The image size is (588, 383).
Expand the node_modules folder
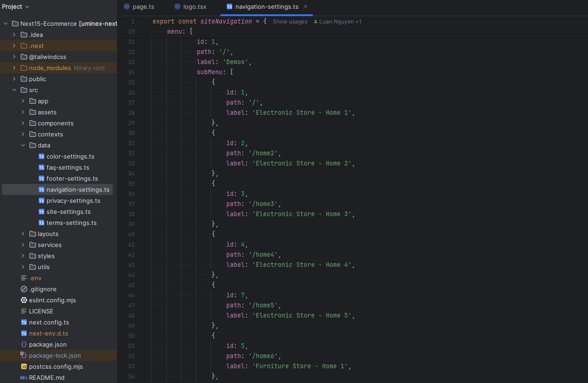[x=14, y=68]
